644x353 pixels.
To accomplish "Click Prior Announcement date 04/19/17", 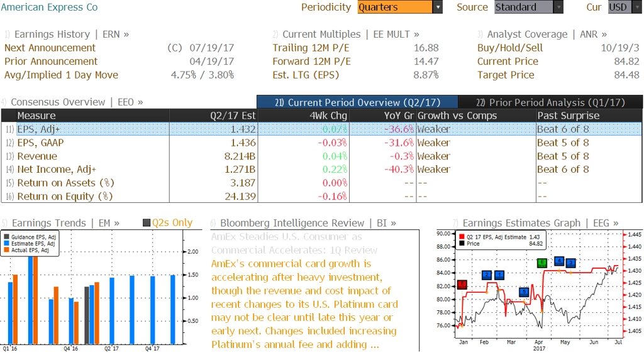I will [211, 62].
